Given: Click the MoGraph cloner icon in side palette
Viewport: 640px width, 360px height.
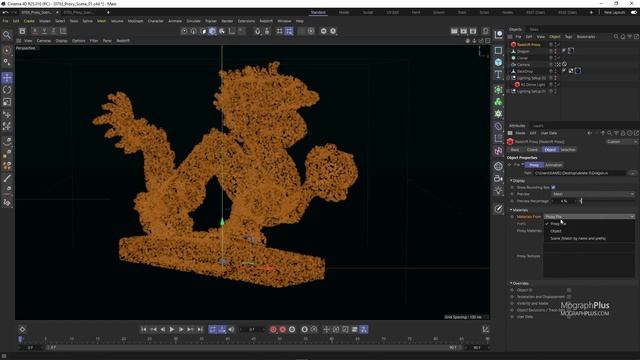Looking at the screenshot, I should pyautogui.click(x=498, y=102).
